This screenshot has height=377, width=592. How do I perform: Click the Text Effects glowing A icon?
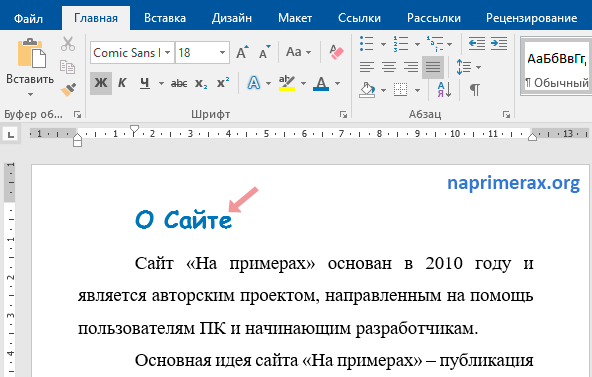(254, 83)
